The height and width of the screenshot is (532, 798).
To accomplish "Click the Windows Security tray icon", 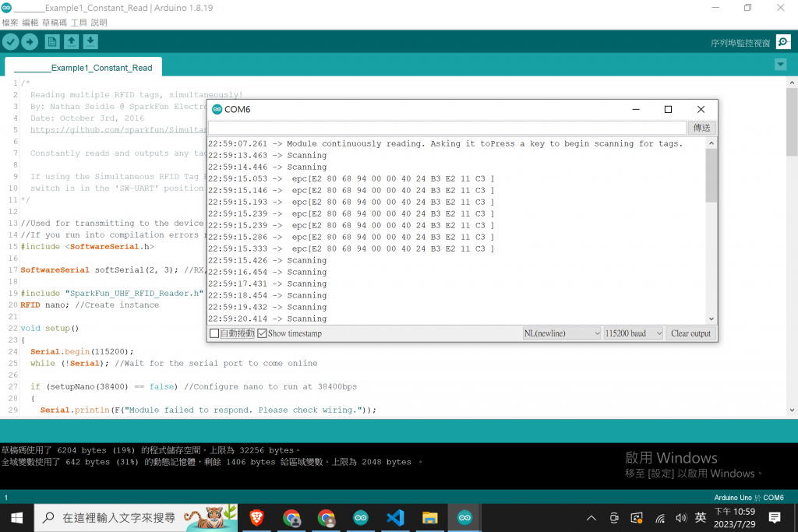I will [637, 518].
